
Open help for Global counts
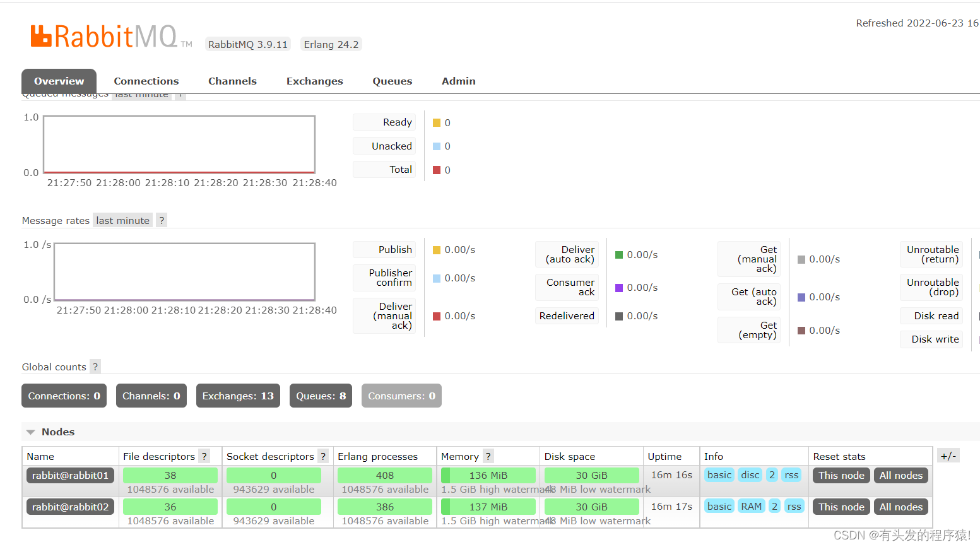95,367
